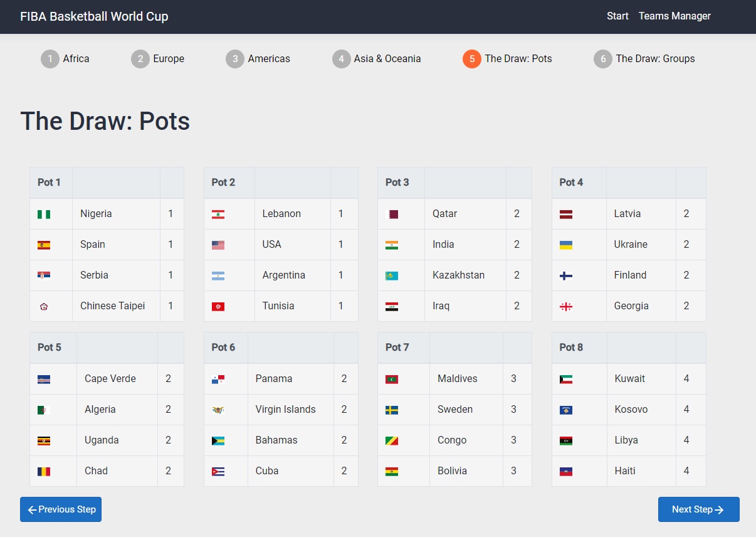
Task: Click the Virgin Islands flag icon
Action: [x=218, y=410]
